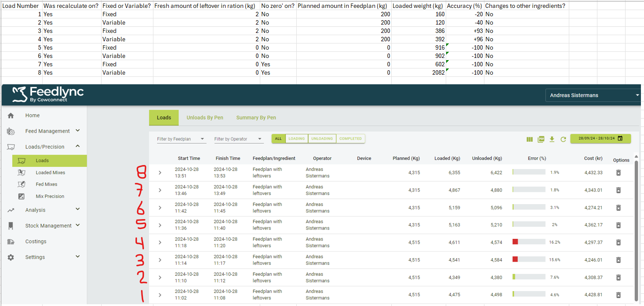644x306 pixels.
Task: Switch to the Loads tab
Action: click(164, 118)
